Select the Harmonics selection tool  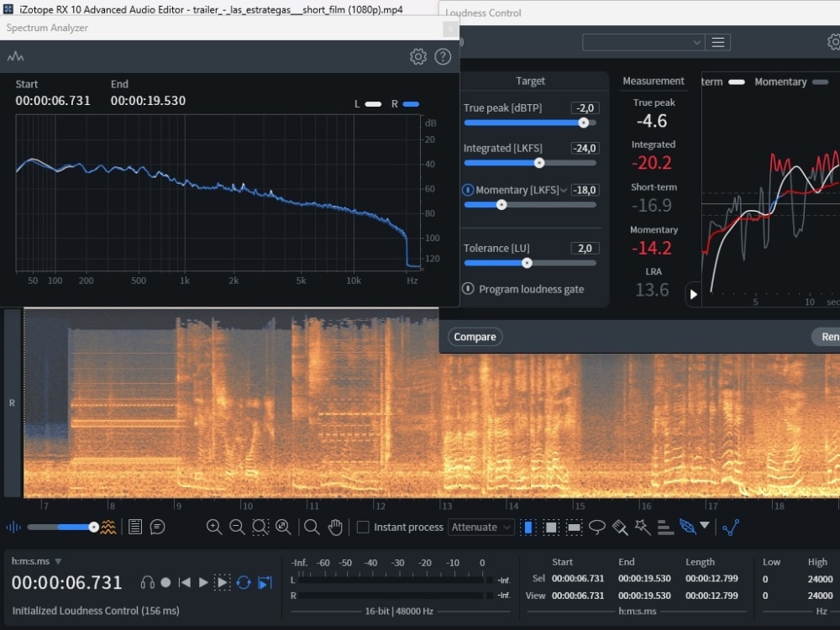point(664,528)
